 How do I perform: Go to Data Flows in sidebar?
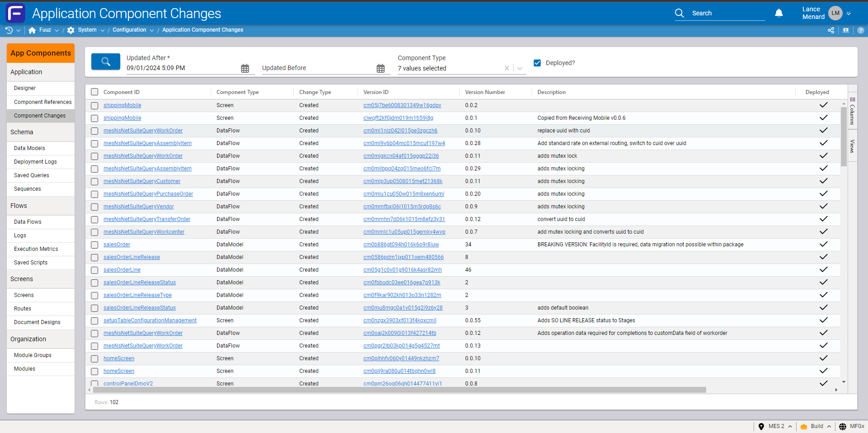[28, 222]
